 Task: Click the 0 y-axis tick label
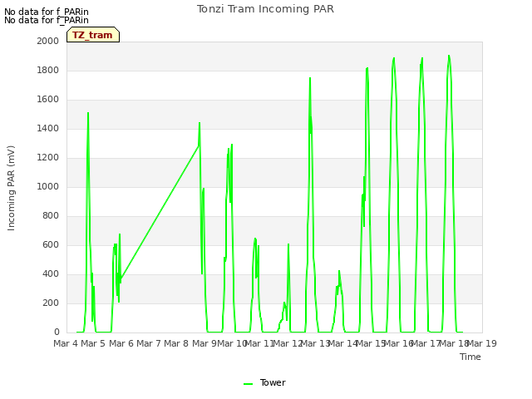pos(57,332)
